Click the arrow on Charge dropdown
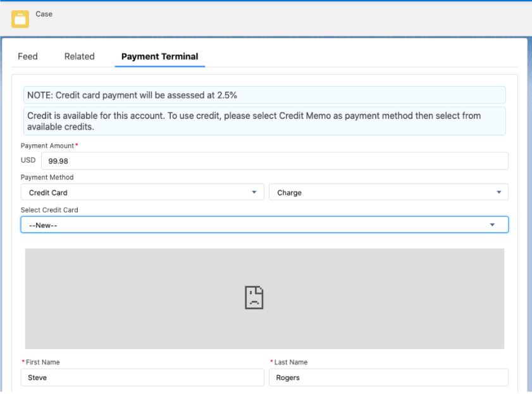532x394 pixels. (498, 192)
